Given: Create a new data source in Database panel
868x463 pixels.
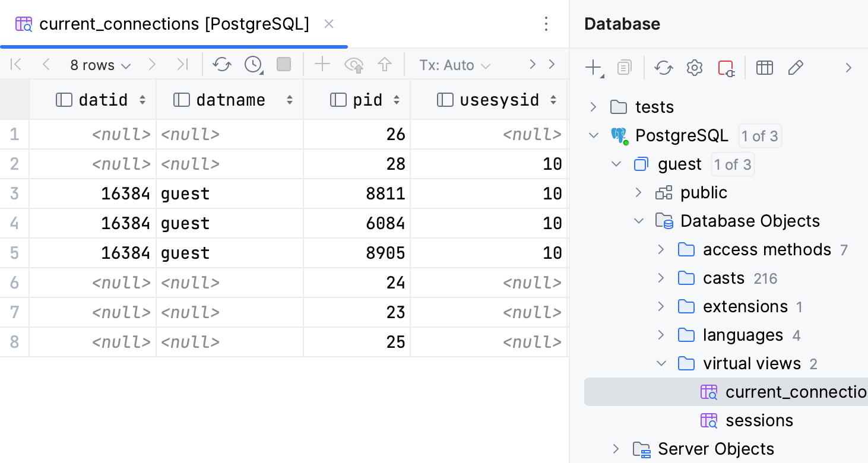Looking at the screenshot, I should (x=593, y=67).
